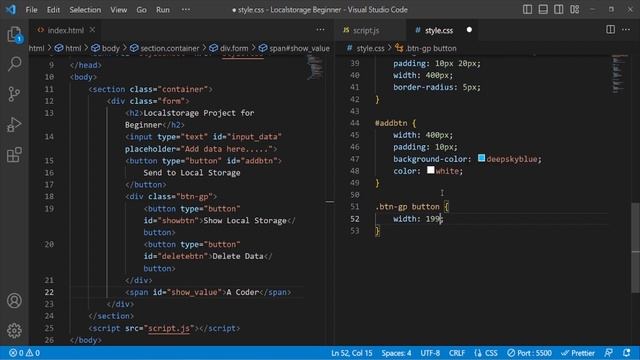Click the VS Code logo icon

(x=11, y=9)
